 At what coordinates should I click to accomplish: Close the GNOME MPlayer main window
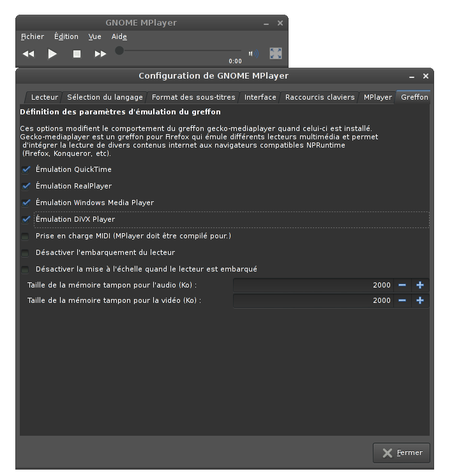(280, 23)
